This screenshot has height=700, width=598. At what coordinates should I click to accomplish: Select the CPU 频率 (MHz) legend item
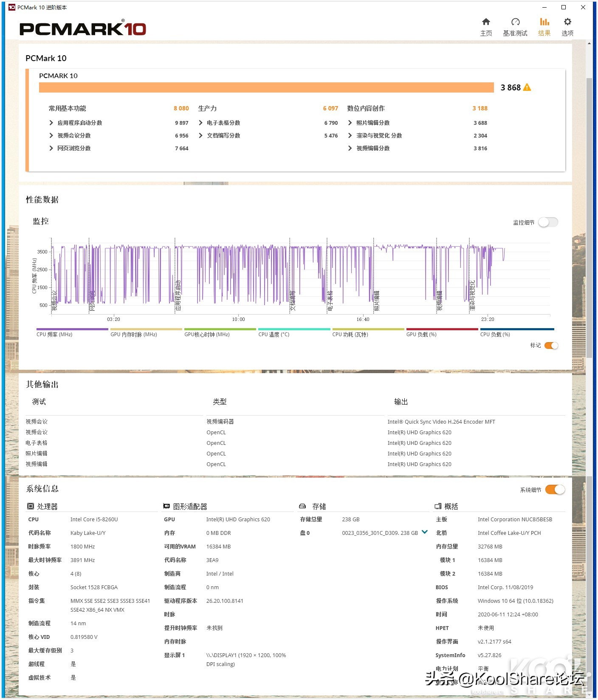(54, 335)
